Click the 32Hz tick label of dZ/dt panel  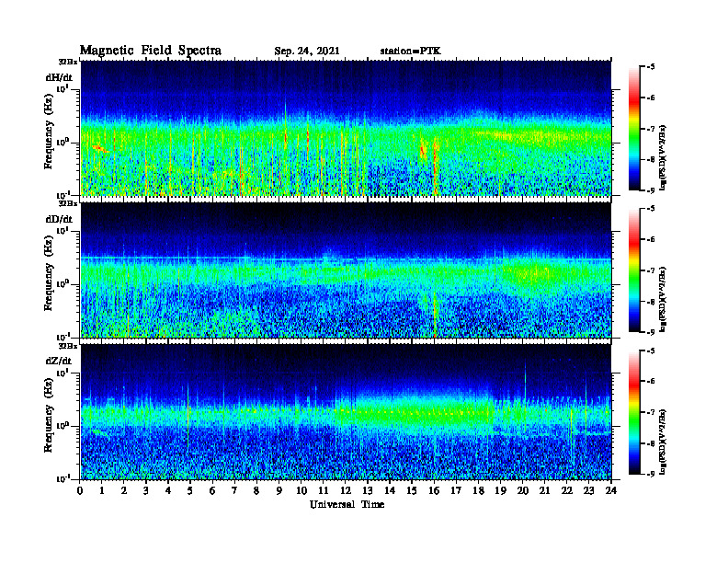pos(68,346)
